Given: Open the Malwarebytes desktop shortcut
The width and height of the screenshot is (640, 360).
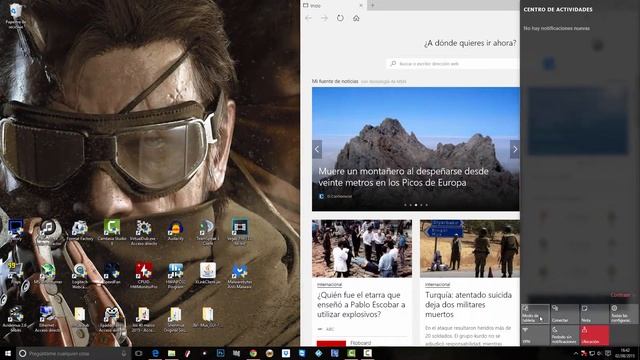Looking at the screenshot, I should click(x=240, y=276).
